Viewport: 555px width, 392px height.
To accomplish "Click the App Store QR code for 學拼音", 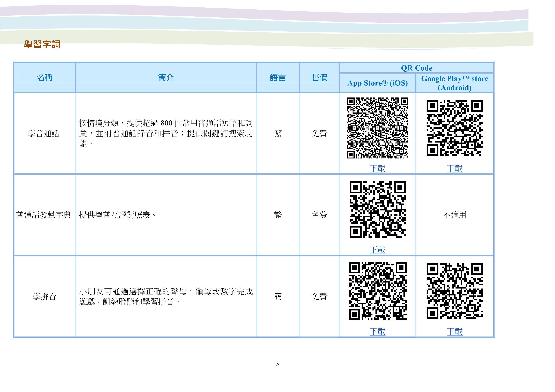I will [x=378, y=291].
